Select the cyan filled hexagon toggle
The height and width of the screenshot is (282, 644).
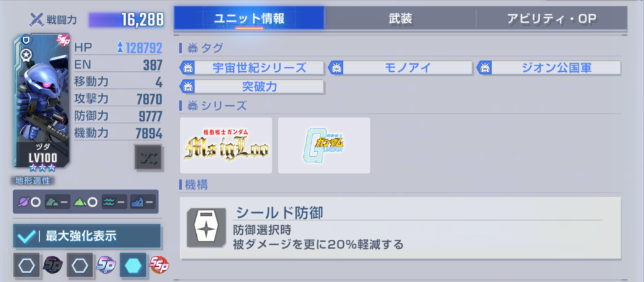click(x=133, y=265)
